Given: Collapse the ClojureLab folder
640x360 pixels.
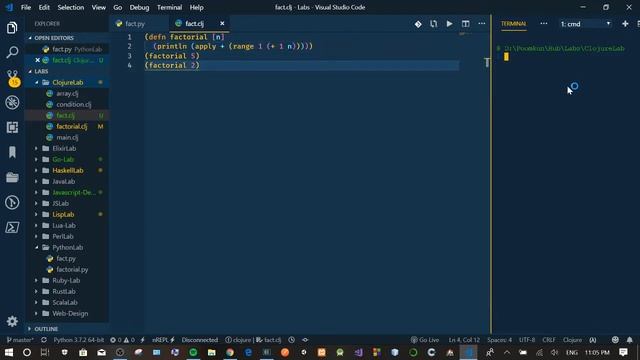Looking at the screenshot, I should [x=37, y=82].
